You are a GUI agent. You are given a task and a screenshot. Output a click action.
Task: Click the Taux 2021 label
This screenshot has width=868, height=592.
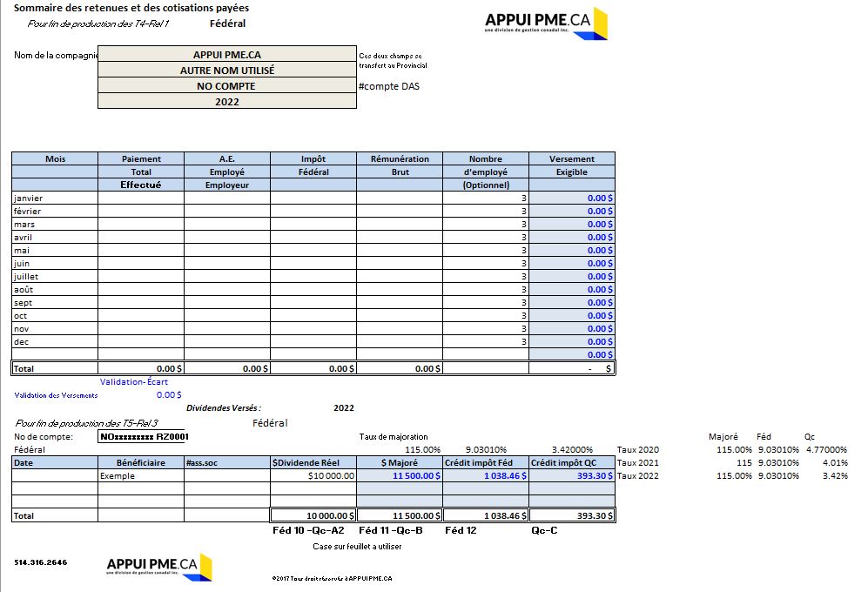pos(637,462)
